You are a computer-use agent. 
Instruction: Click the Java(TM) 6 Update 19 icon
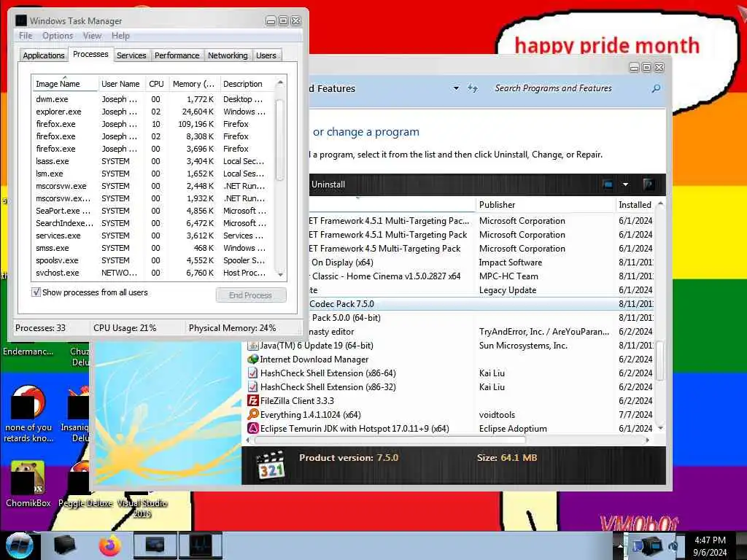253,345
